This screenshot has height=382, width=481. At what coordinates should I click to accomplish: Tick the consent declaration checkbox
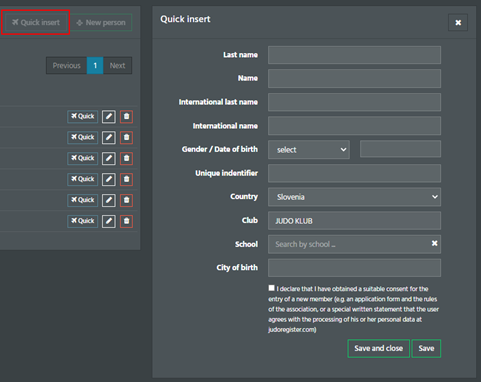[x=271, y=288]
